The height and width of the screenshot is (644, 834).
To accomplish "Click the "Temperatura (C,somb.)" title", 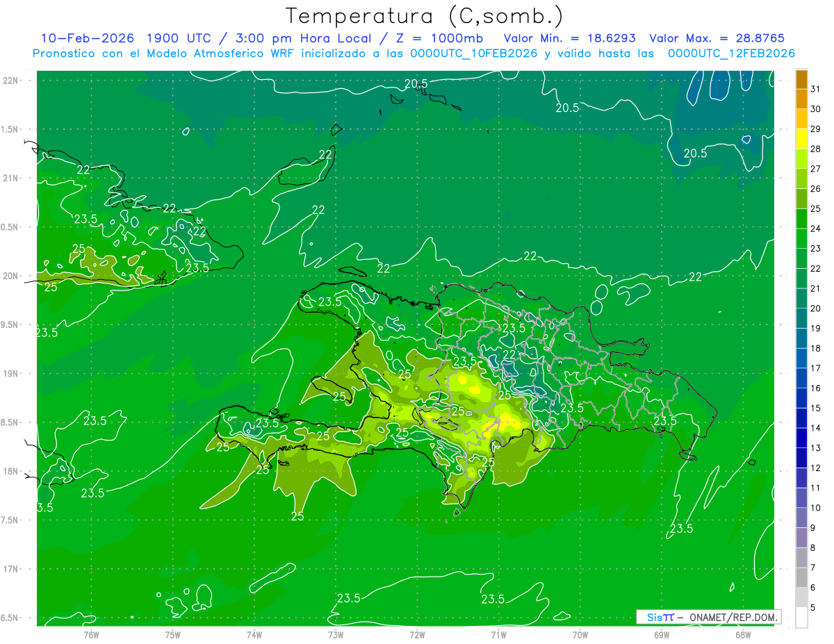I will 425,17.
